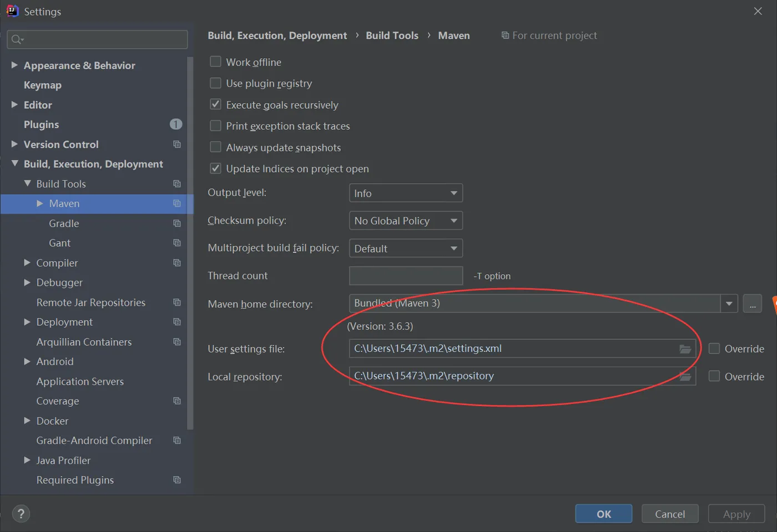This screenshot has width=777, height=532.
Task: Uncheck Execute goals recursively
Action: click(x=215, y=104)
